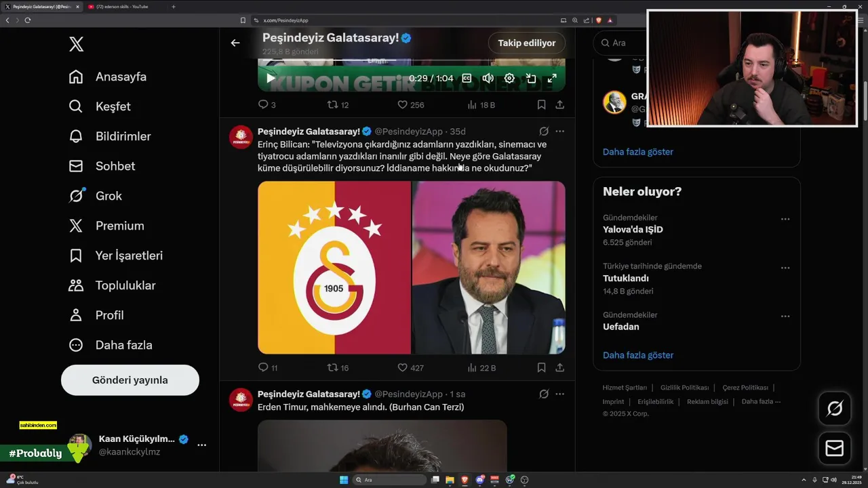This screenshot has height=488, width=868.
Task: Click the Brave shields icon in address bar
Action: click(599, 20)
